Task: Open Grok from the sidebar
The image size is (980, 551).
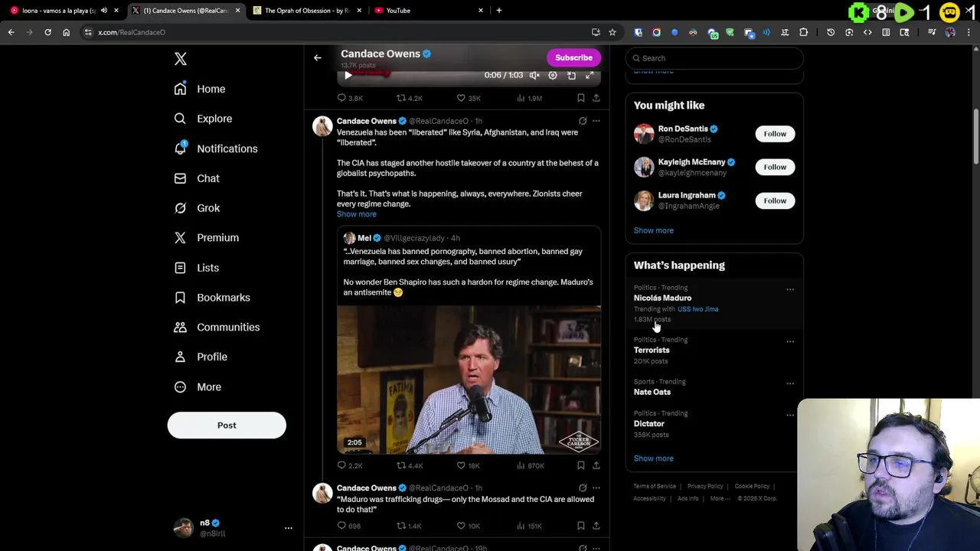Action: tap(197, 208)
